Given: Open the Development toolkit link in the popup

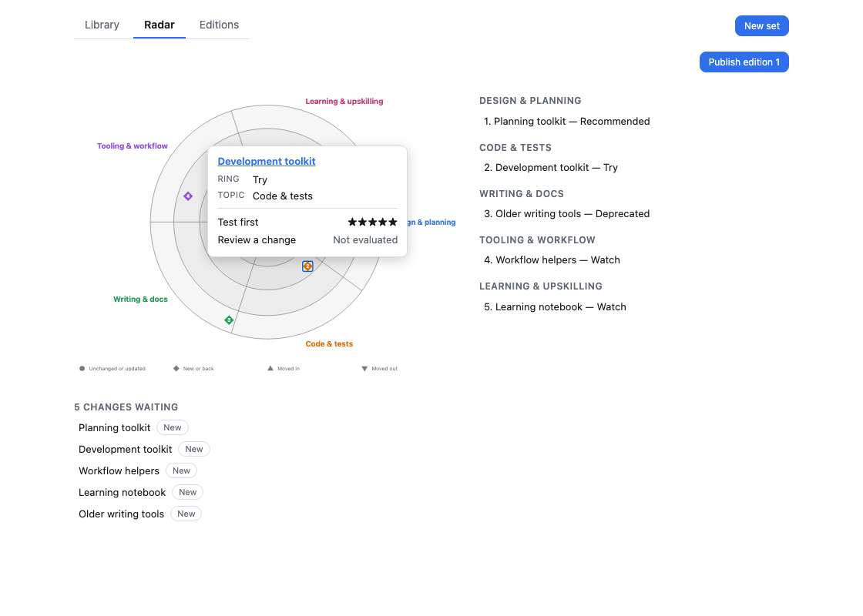Looking at the screenshot, I should (267, 161).
